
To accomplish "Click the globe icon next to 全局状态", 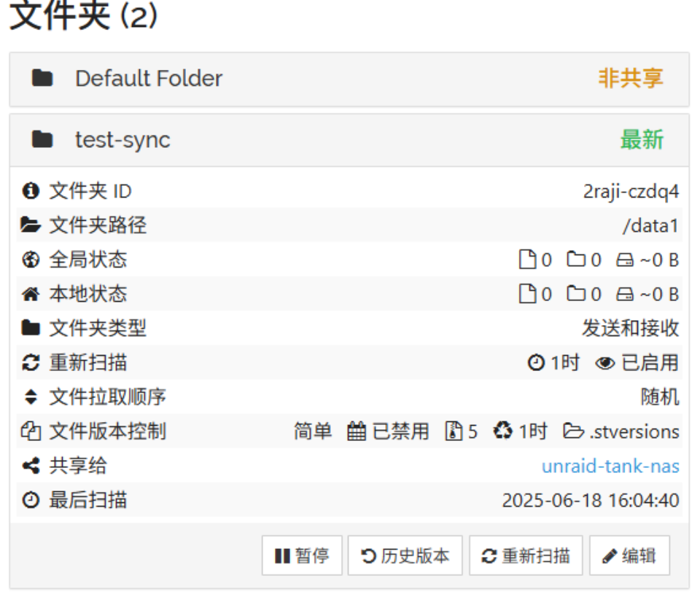I will (30, 260).
